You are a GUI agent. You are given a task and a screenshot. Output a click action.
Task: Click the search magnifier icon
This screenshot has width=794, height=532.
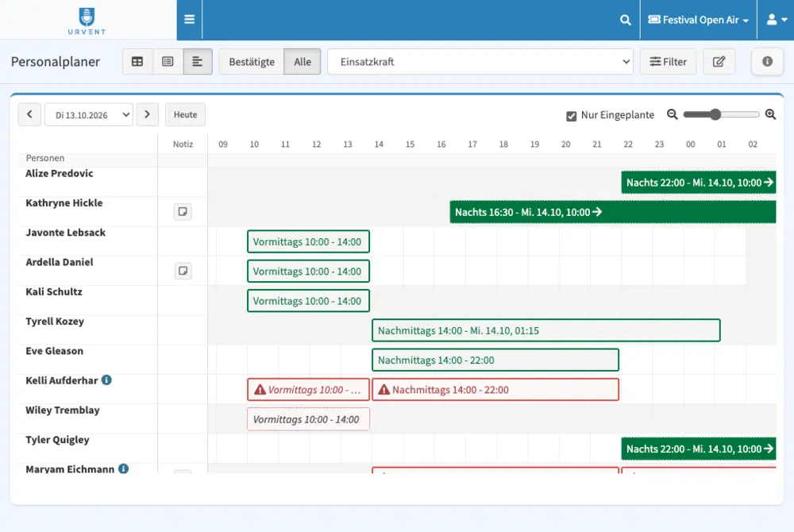pos(626,20)
